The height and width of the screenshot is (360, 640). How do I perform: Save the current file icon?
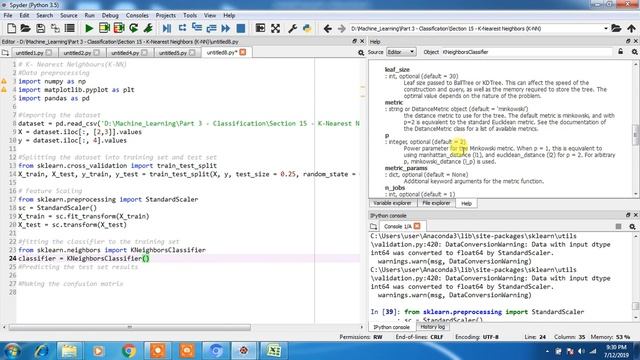[x=40, y=28]
